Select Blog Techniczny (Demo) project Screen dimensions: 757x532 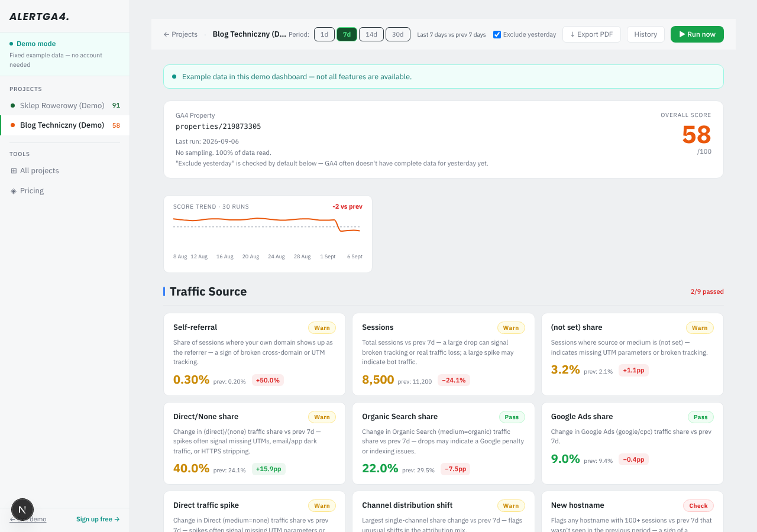tap(64, 125)
